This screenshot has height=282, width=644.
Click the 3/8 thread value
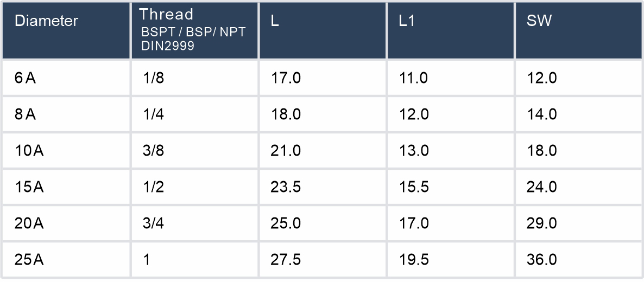pyautogui.click(x=154, y=151)
